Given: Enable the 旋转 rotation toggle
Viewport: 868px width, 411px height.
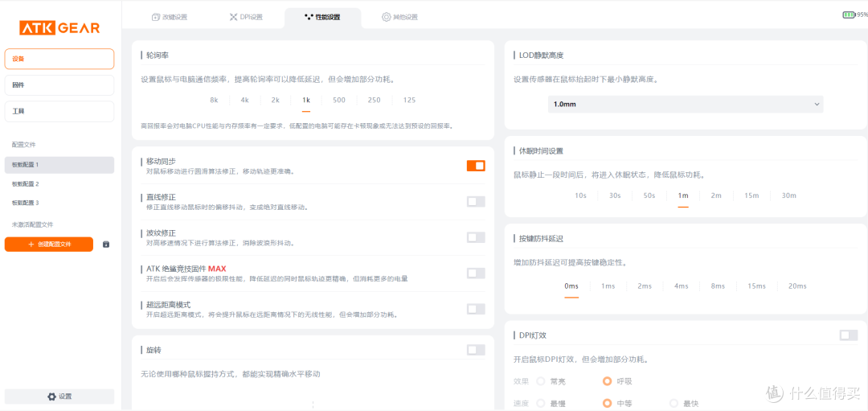Looking at the screenshot, I should 476,350.
